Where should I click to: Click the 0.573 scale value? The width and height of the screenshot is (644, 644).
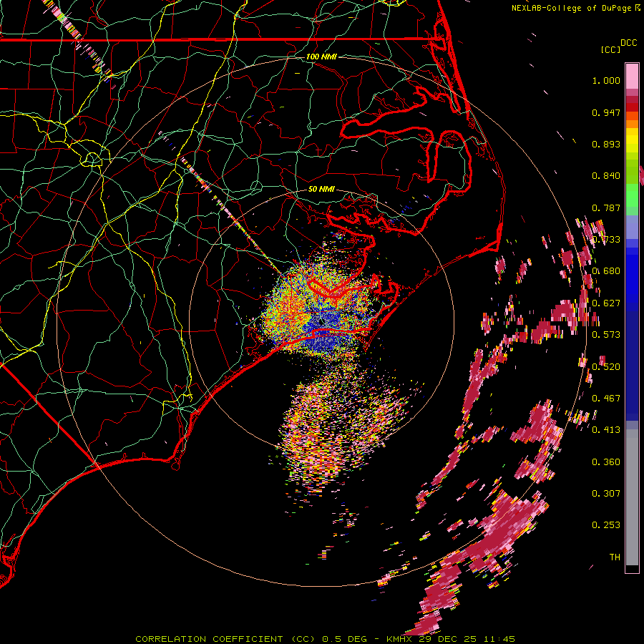pos(606,335)
